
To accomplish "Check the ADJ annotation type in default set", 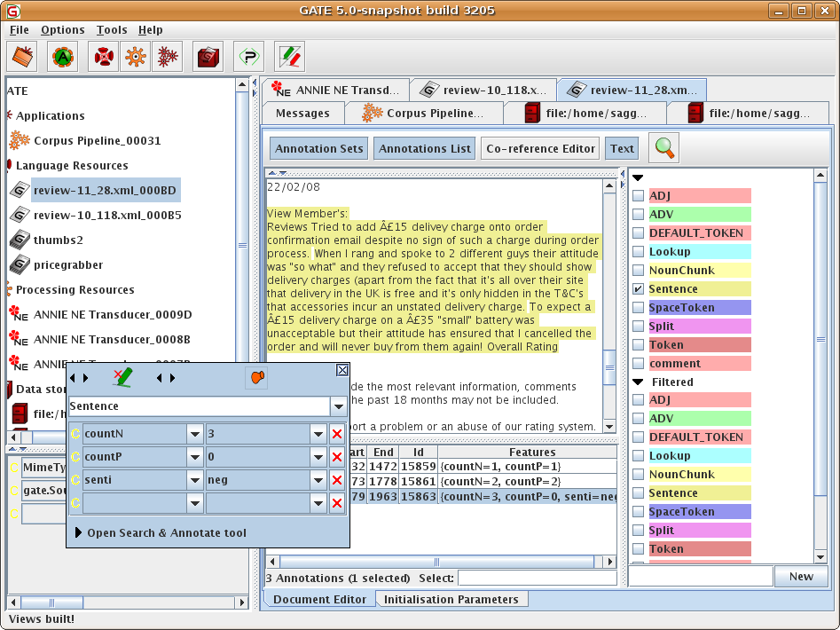I will [x=638, y=195].
